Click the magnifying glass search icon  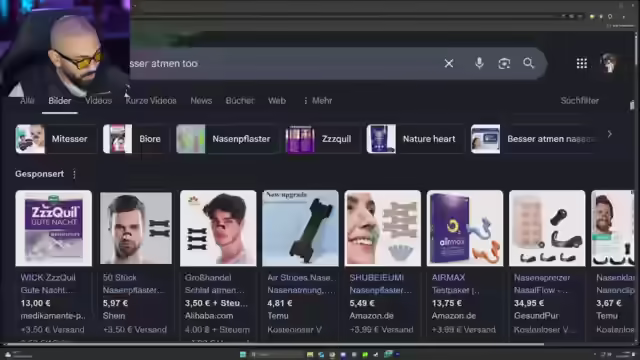point(529,63)
